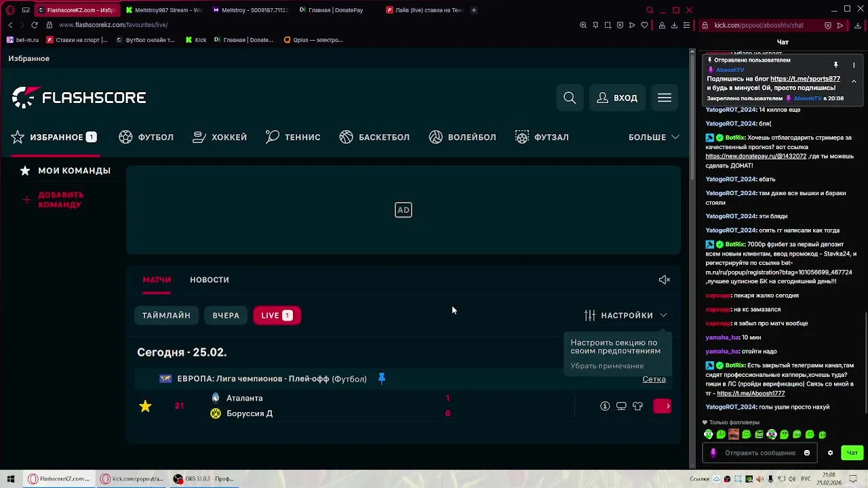Collapse the pinned message chevron
The height and width of the screenshot is (488, 868).
(x=854, y=81)
